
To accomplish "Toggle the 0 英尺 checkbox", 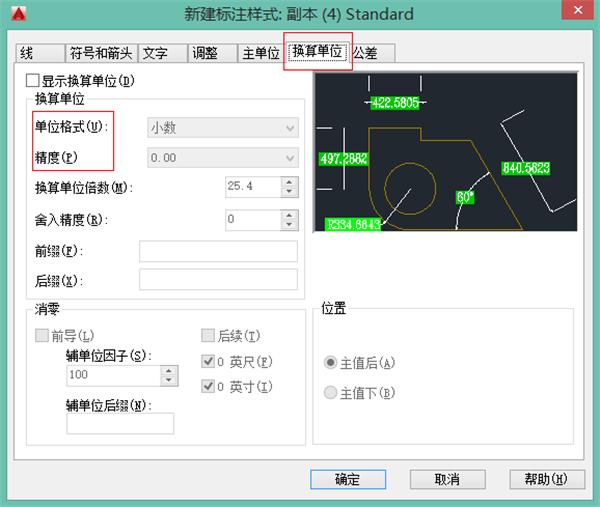I will 208,361.
